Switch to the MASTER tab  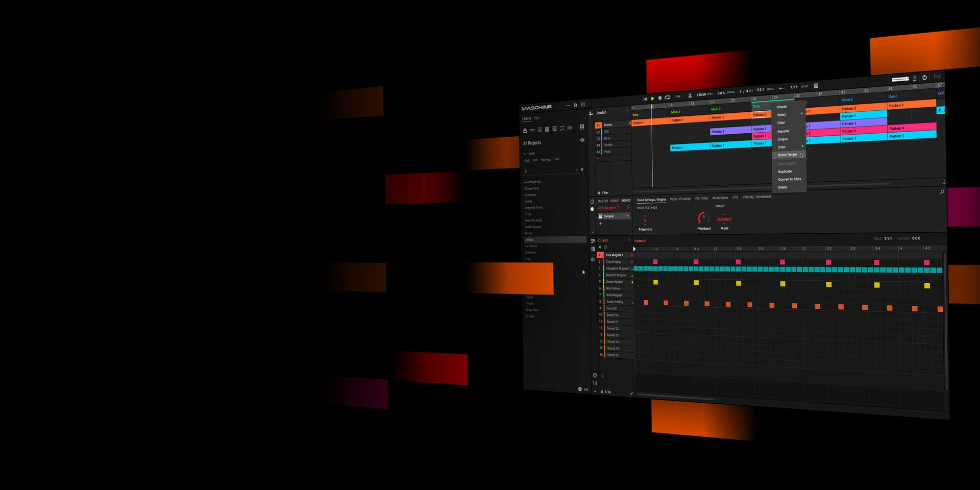click(x=603, y=201)
